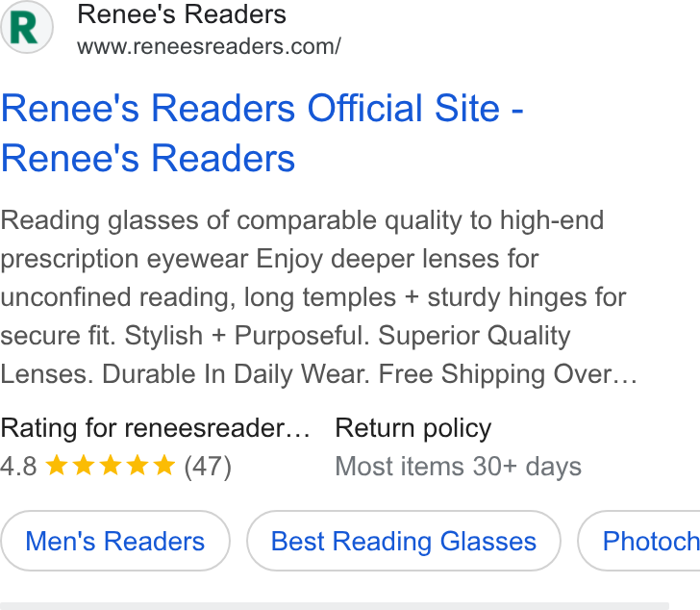This screenshot has width=700, height=610.
Task: Select the partially visible Photoch chip
Action: [639, 541]
